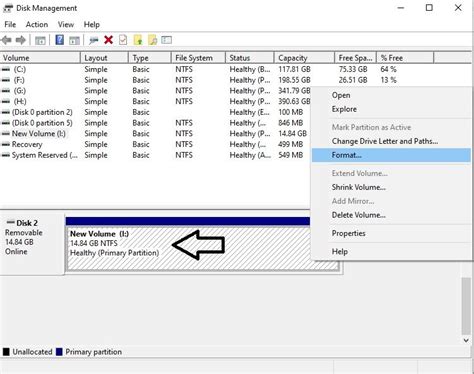Screen dimensions: 474x374
Task: Click the drive icon beside New Volume (I:) row
Action: (x=6, y=134)
